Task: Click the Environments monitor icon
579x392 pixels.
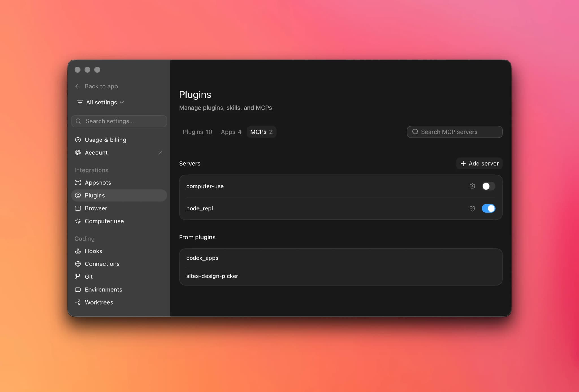Action: click(78, 289)
